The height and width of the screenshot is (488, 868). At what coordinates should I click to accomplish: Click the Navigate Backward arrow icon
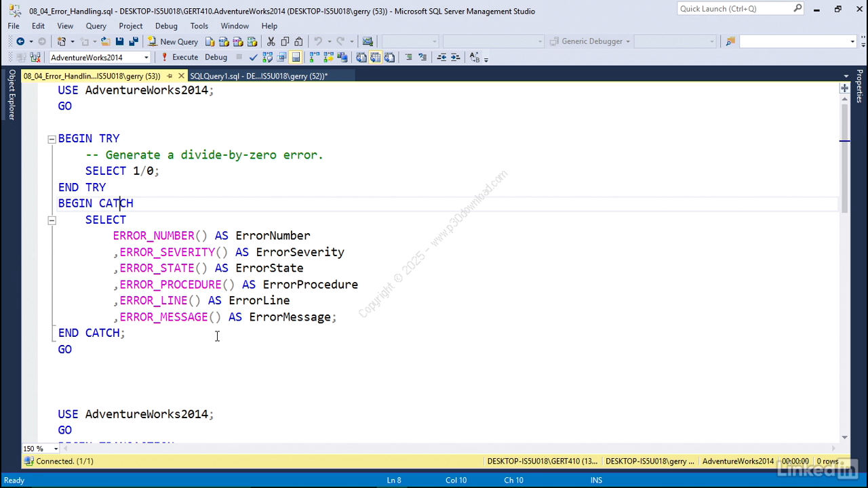(20, 41)
